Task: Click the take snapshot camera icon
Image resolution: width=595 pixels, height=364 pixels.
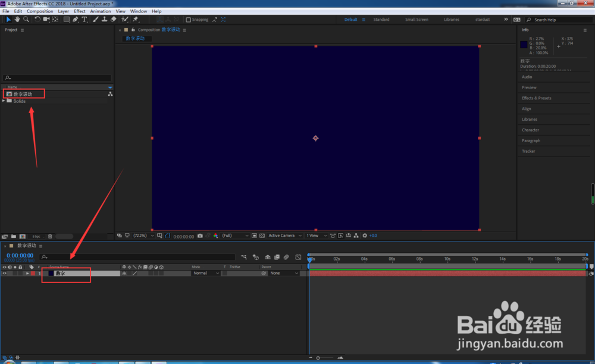Action: tap(200, 236)
